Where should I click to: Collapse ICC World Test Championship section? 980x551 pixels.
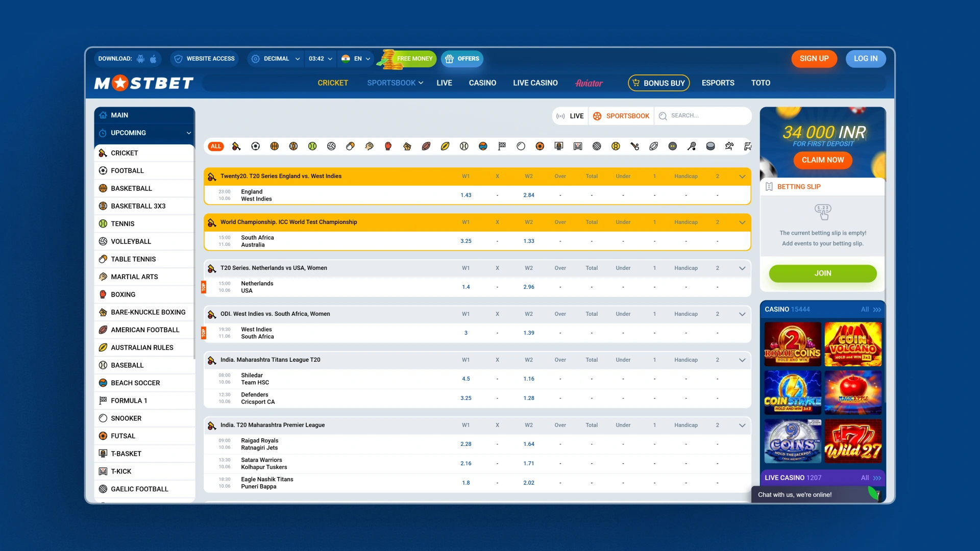click(742, 222)
